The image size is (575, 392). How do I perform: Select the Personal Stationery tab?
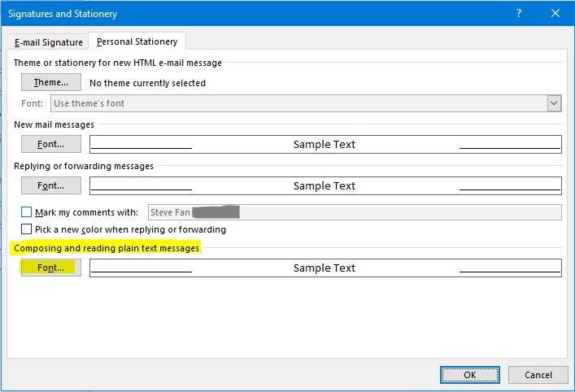coord(137,42)
